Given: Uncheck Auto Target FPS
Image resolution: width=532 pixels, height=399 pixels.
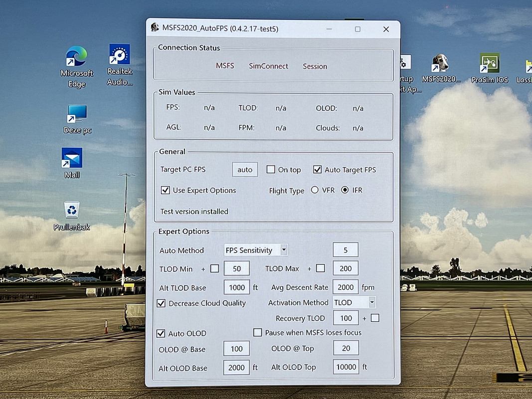Looking at the screenshot, I should [x=317, y=169].
